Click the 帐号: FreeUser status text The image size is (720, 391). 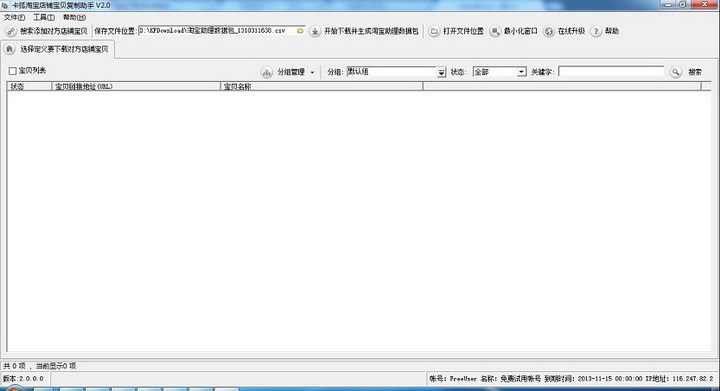[453, 379]
